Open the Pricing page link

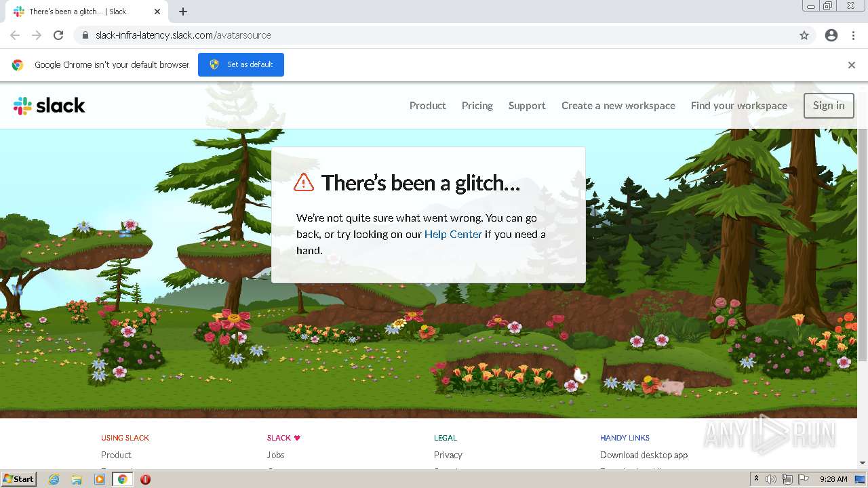pyautogui.click(x=477, y=106)
